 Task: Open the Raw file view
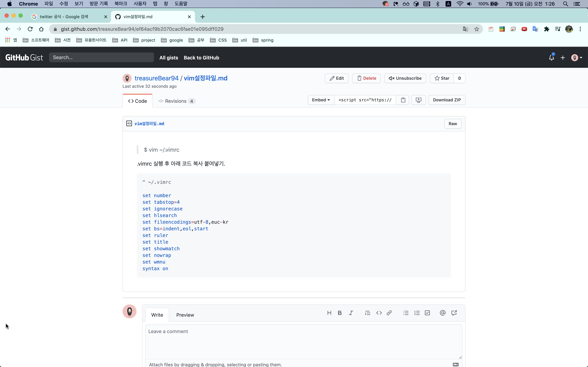(x=452, y=124)
